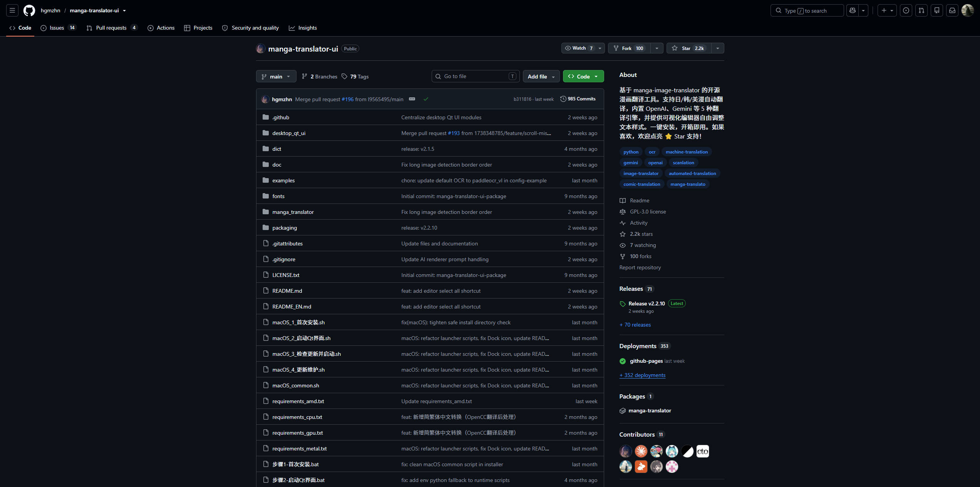Open Release v2.2.10 latest release
The width and height of the screenshot is (980, 487).
(647, 304)
